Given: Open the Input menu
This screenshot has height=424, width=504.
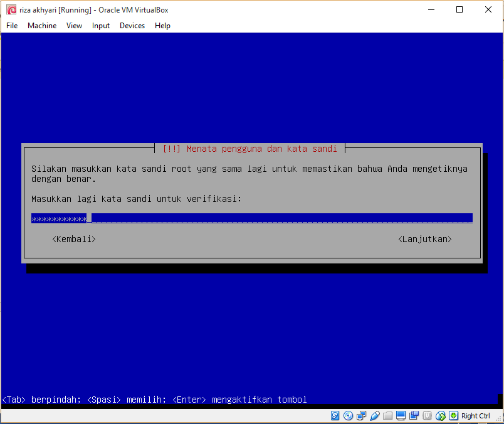Looking at the screenshot, I should tap(100, 26).
